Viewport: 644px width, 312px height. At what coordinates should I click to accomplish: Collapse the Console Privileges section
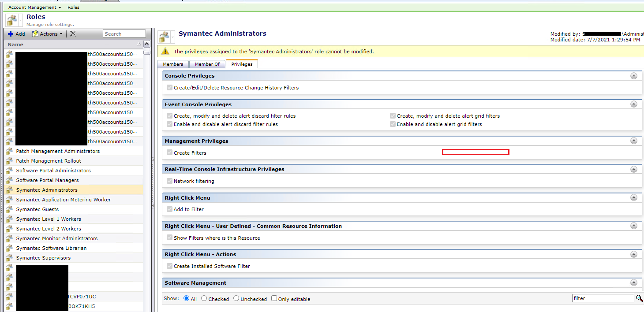(634, 76)
